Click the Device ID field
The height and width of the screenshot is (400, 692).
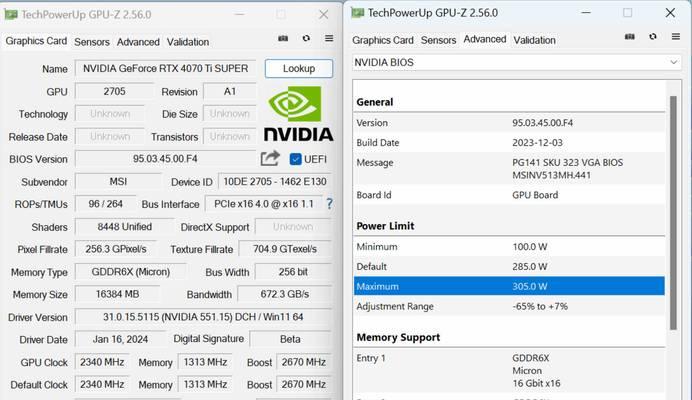click(275, 181)
